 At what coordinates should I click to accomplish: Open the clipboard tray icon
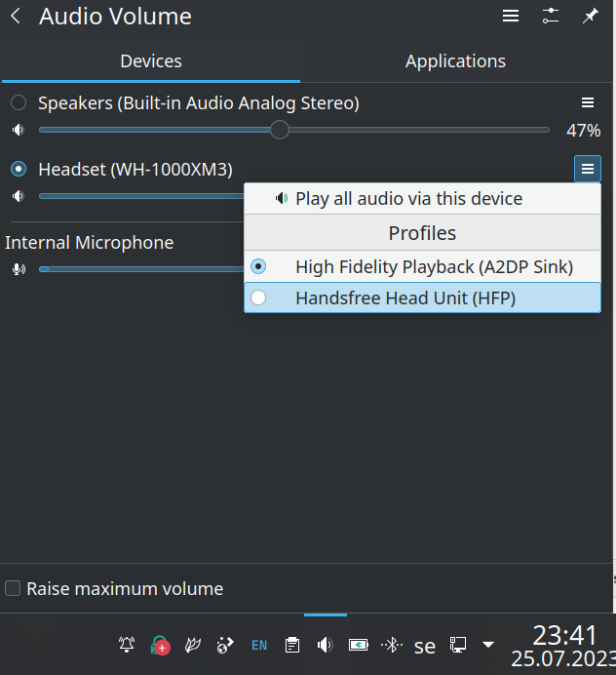tap(292, 645)
